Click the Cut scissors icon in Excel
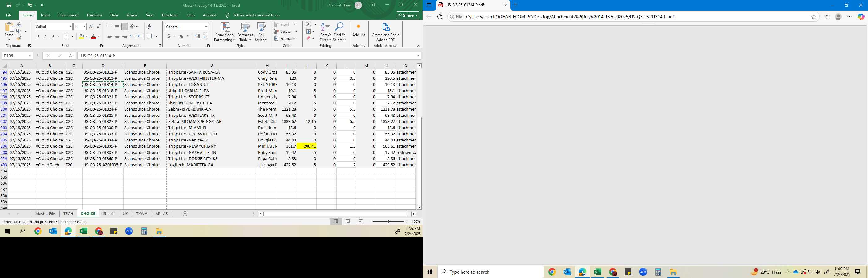 coord(19,24)
